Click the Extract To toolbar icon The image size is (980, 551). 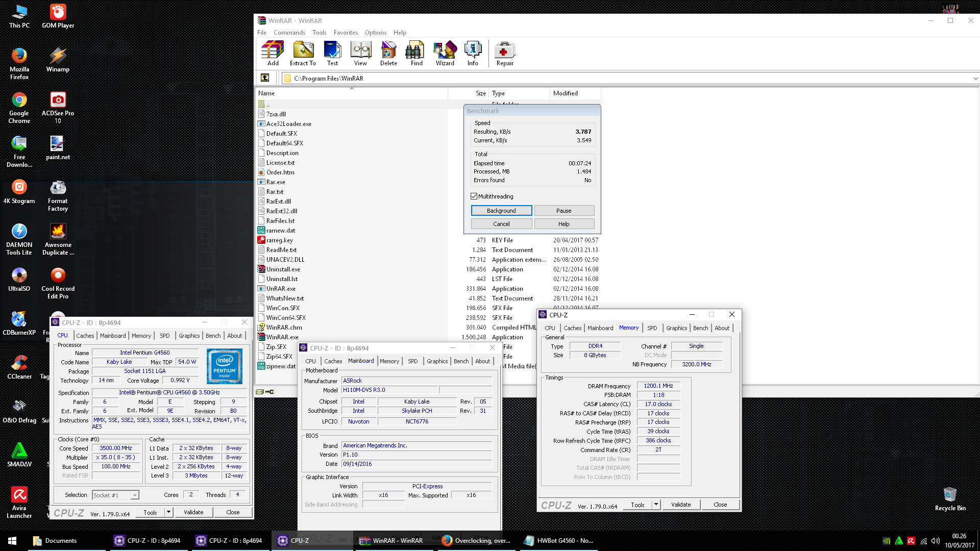303,54
